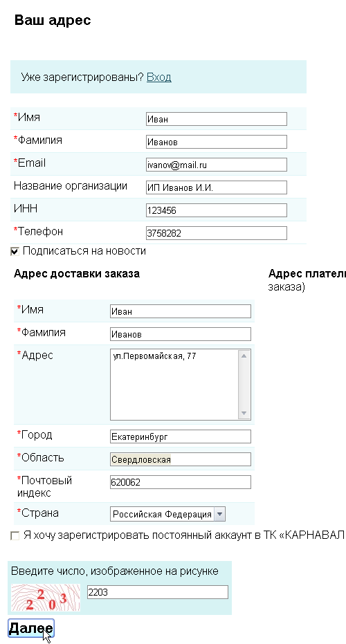This screenshot has height=644, width=346.
Task: Select the Российская Федерация combo box
Action: pos(167,514)
